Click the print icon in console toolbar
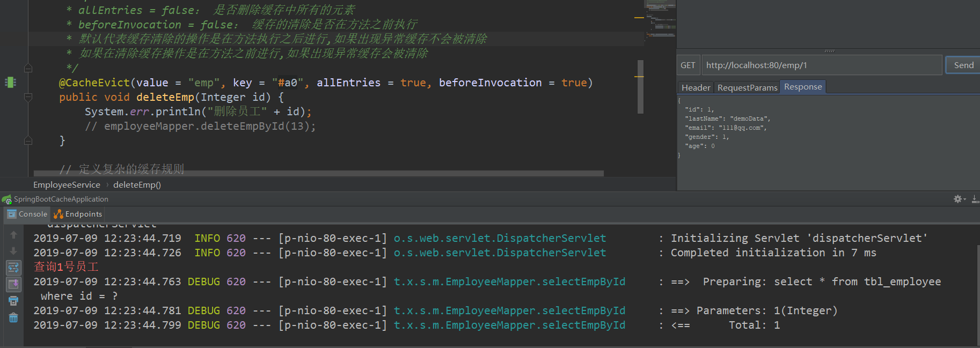Viewport: 980px width, 348px height. 13,301
